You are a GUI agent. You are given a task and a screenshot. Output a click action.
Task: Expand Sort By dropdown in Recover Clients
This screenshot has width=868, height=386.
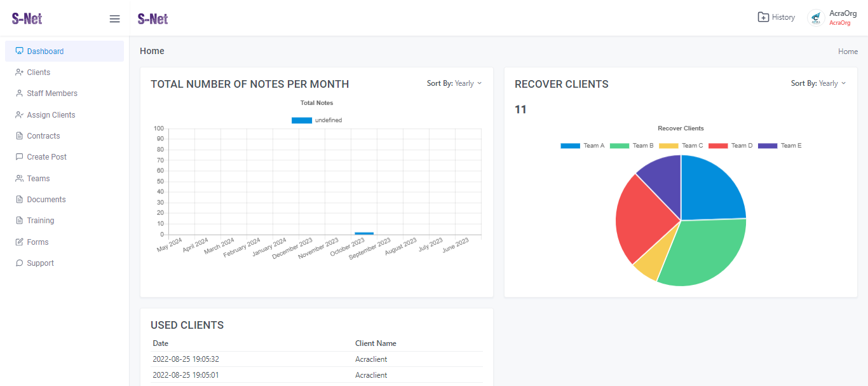[x=818, y=83]
